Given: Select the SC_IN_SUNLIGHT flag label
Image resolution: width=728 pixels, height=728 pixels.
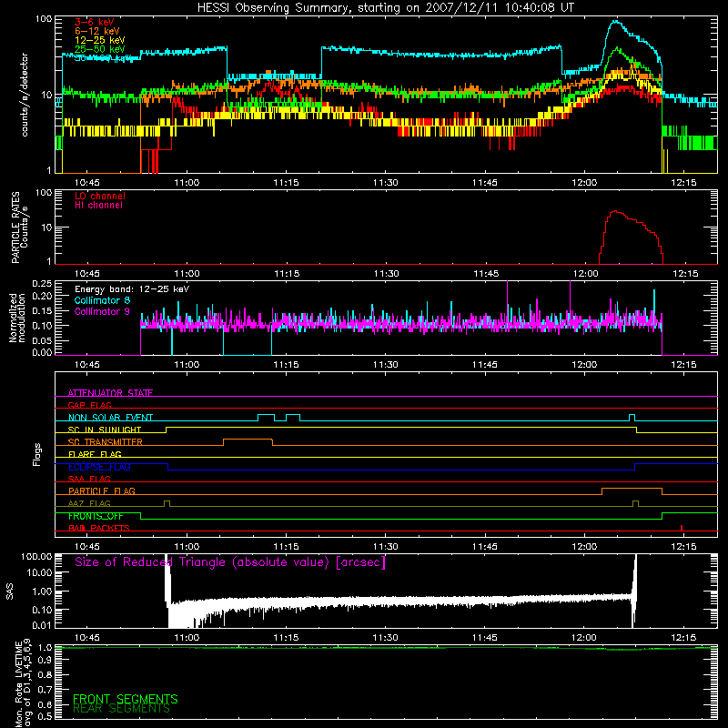Looking at the screenshot, I should click(x=105, y=430).
